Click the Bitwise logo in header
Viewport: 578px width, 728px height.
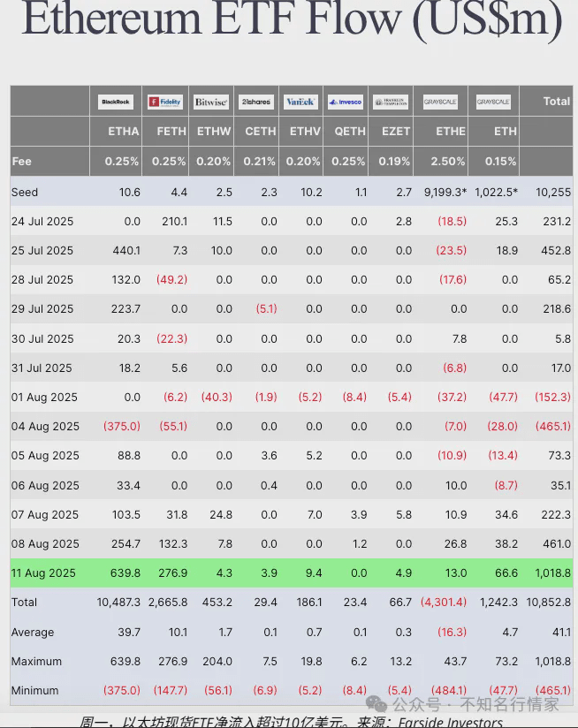click(x=210, y=102)
